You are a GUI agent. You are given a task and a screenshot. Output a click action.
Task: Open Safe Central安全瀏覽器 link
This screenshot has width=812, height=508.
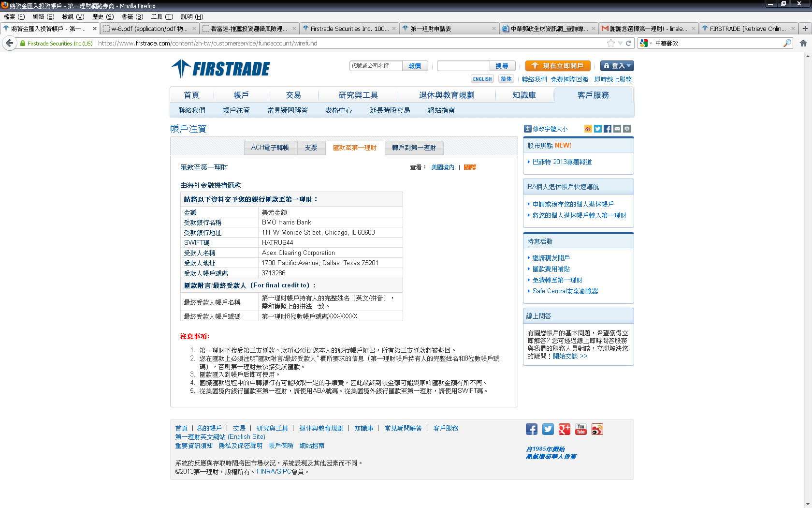coord(565,291)
